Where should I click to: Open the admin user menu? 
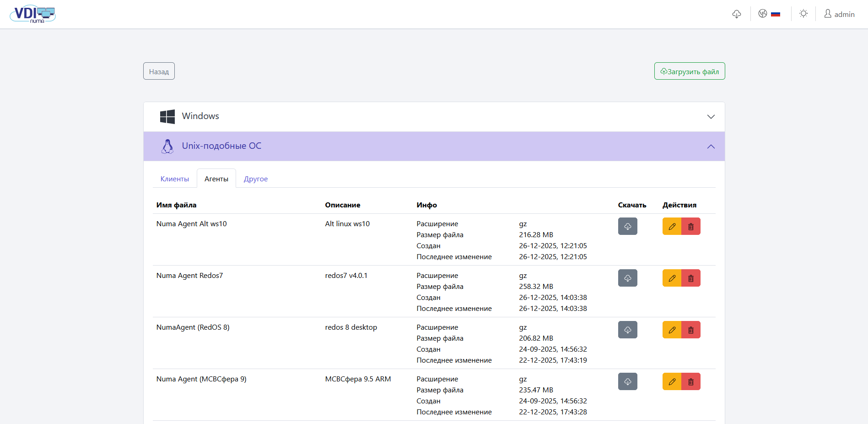point(839,14)
